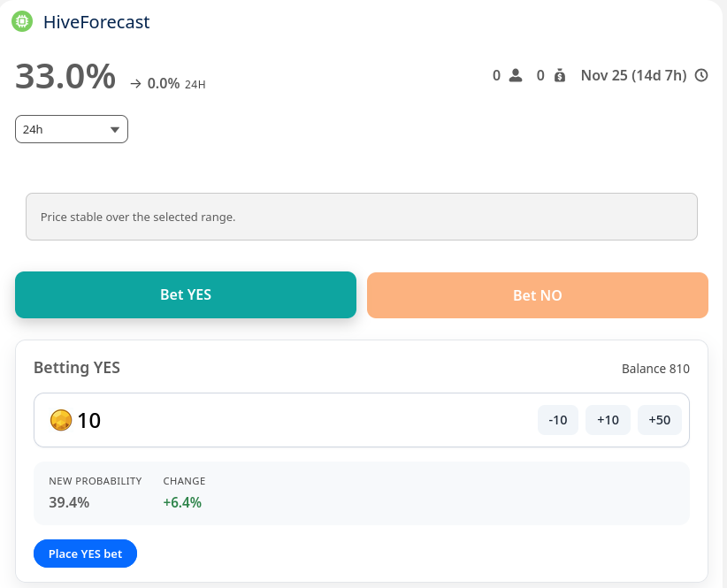Viewport: 727px width, 588px height.
Task: Click the Balance 810 label
Action: pyautogui.click(x=655, y=369)
